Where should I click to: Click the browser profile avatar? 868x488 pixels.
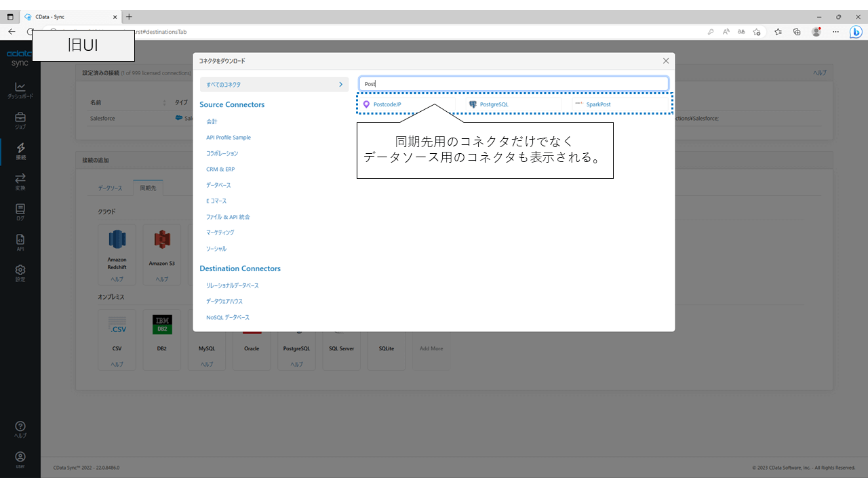816,32
